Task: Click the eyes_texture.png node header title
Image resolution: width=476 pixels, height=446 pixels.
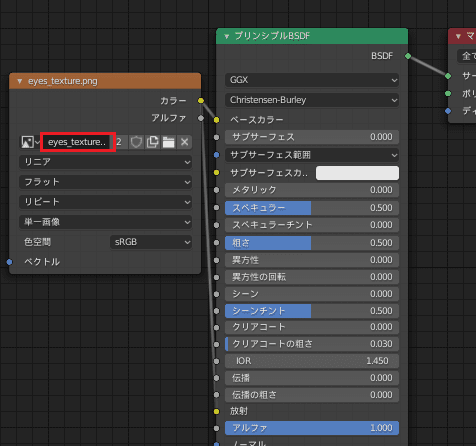Action: [x=63, y=81]
